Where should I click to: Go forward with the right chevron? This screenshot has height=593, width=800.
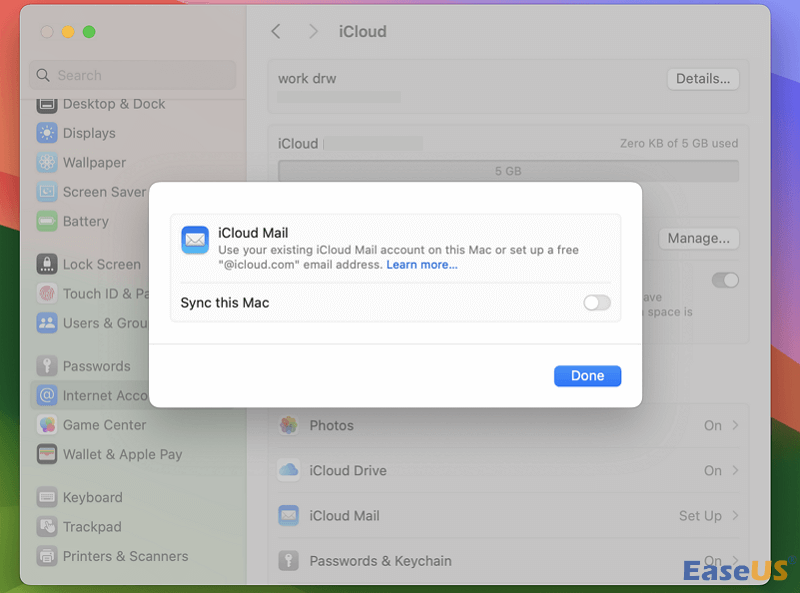pyautogui.click(x=313, y=32)
